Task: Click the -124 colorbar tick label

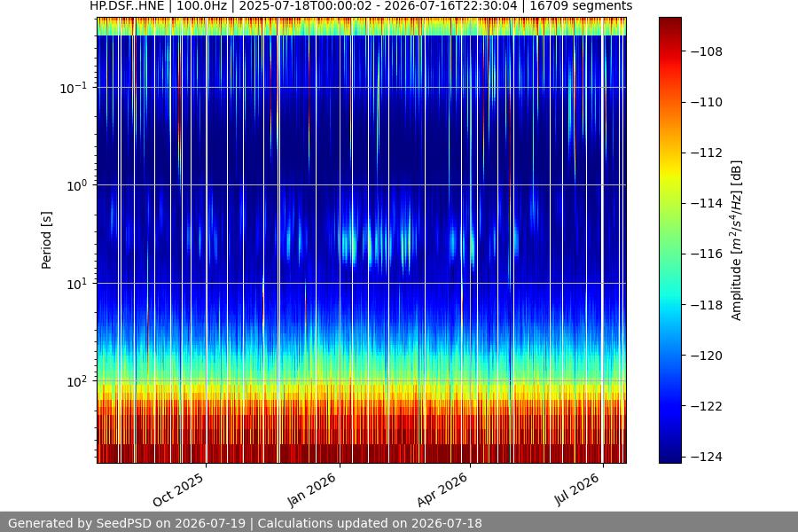Action: pyautogui.click(x=707, y=457)
